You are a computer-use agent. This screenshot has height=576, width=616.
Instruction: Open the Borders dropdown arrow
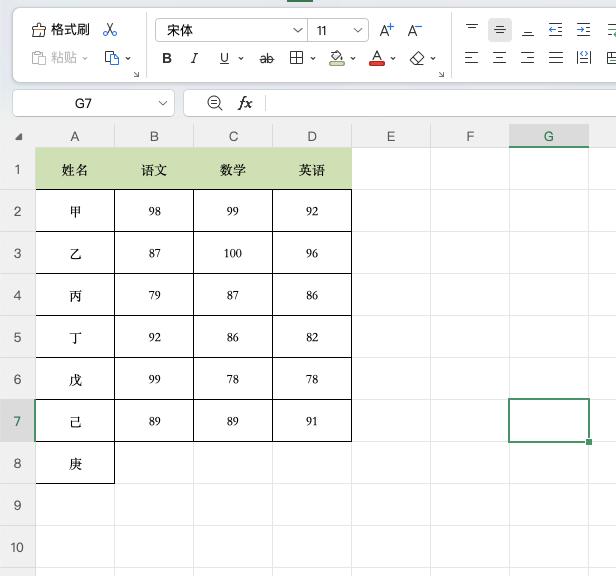313,59
